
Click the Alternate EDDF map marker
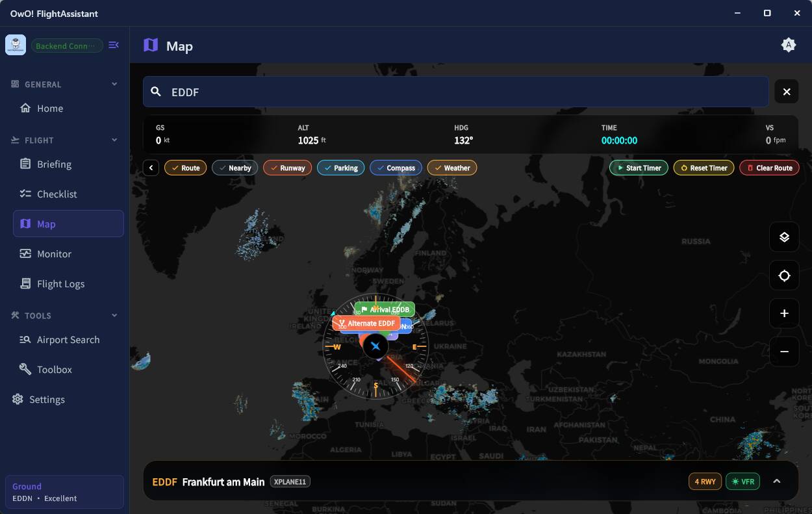pyautogui.click(x=366, y=323)
